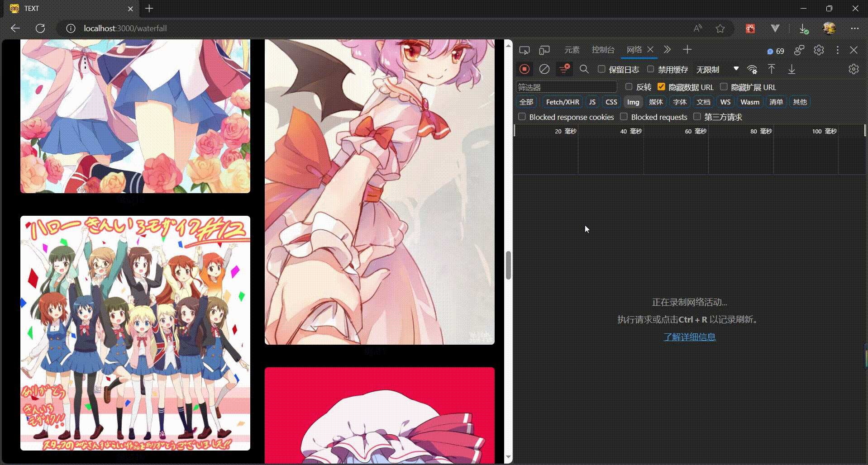Open 无限制 throttling dropdown
The image size is (868, 465).
point(717,69)
